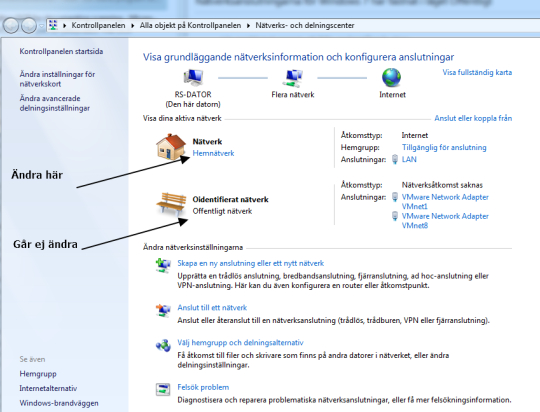Open Visa fullständig karta link
Image resolution: width=540 pixels, height=412 pixels.
477,72
